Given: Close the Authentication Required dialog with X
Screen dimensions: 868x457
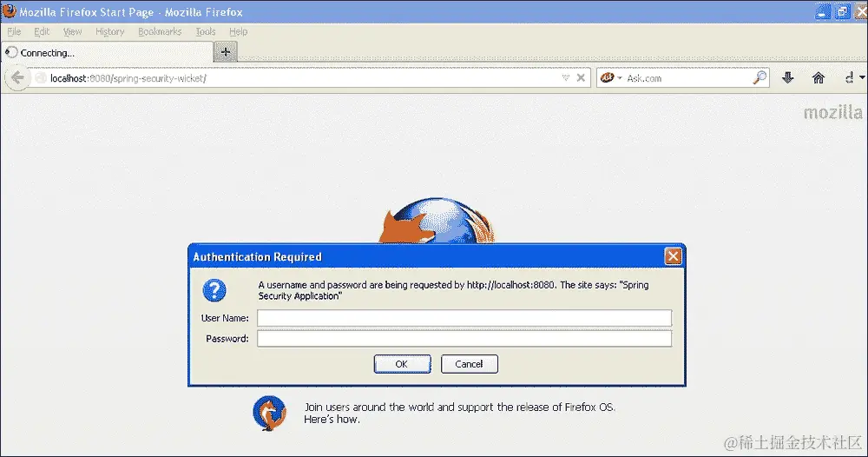Looking at the screenshot, I should coord(673,256).
